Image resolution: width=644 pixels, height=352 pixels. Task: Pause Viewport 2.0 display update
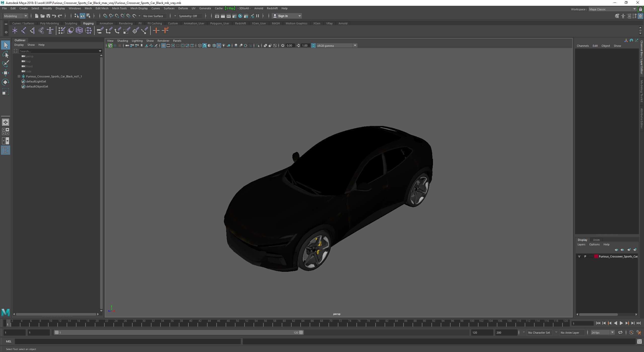(x=258, y=16)
